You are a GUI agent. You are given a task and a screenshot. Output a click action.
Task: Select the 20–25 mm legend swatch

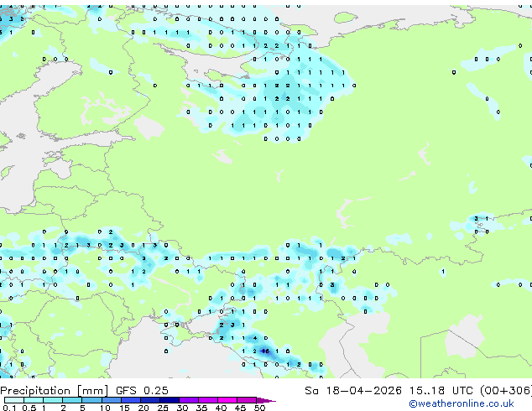click(150, 400)
